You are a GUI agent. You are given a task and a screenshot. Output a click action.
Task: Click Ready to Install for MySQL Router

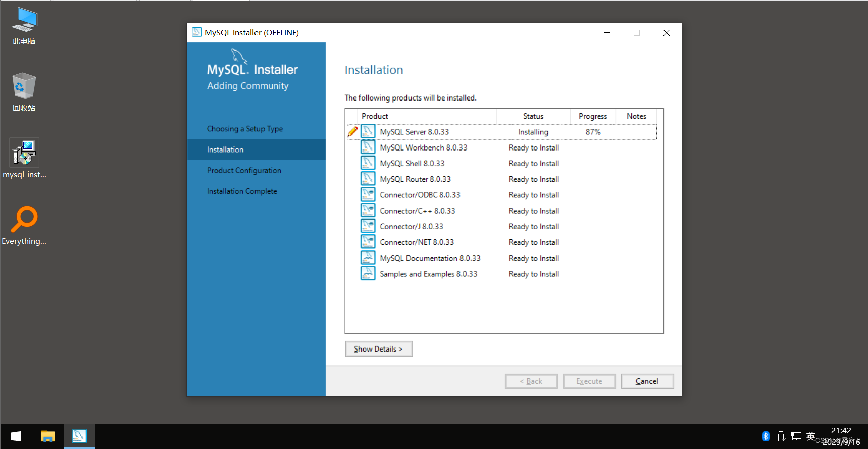[x=534, y=179]
